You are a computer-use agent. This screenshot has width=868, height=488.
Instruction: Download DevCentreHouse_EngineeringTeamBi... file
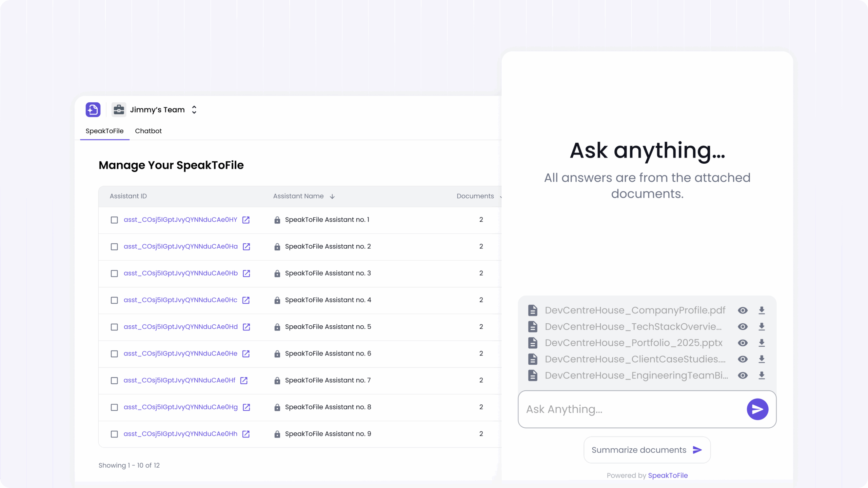point(762,375)
